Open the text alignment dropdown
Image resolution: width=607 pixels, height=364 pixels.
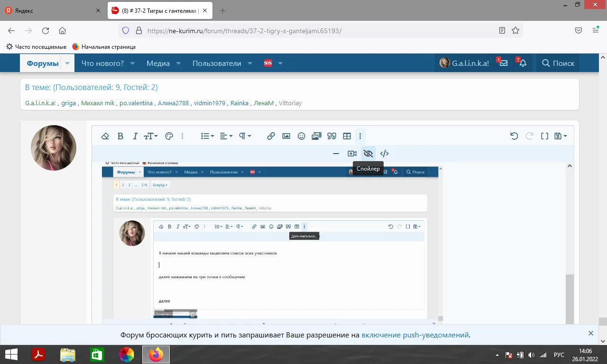[x=226, y=136]
